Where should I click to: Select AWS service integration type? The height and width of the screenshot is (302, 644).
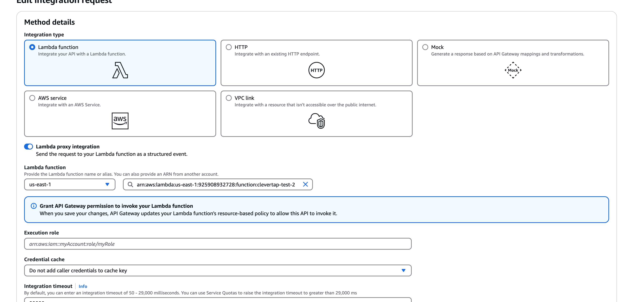pos(32,98)
